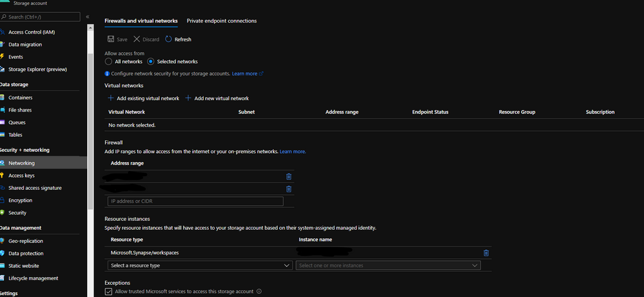Remove the Microsoft.Synapse/workspaces resource instance
644x297 pixels.
click(486, 253)
